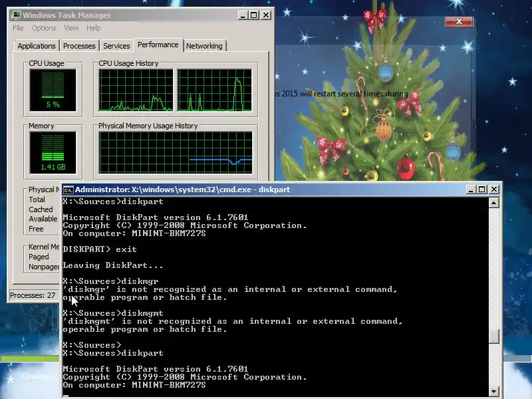Click the cmd scrollbar up arrow

[493, 203]
